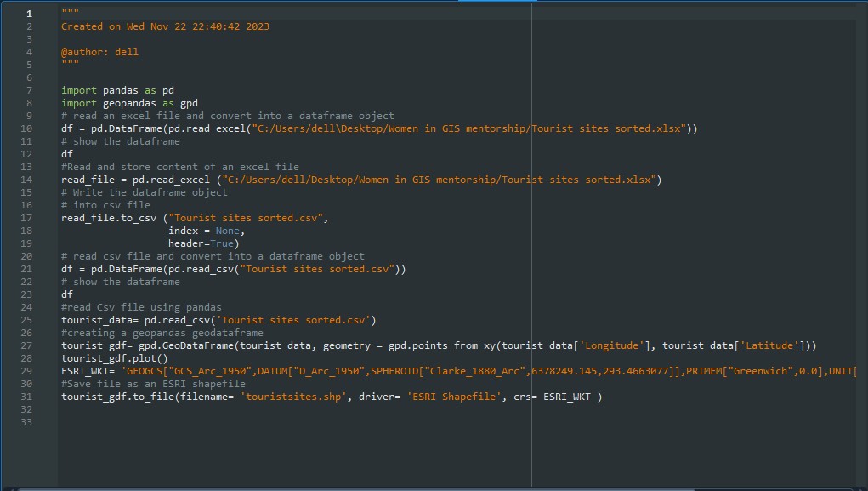Click the 'pd.DataFrame(pd.read_csv' line
The height and width of the screenshot is (491, 868).
pyautogui.click(x=234, y=269)
